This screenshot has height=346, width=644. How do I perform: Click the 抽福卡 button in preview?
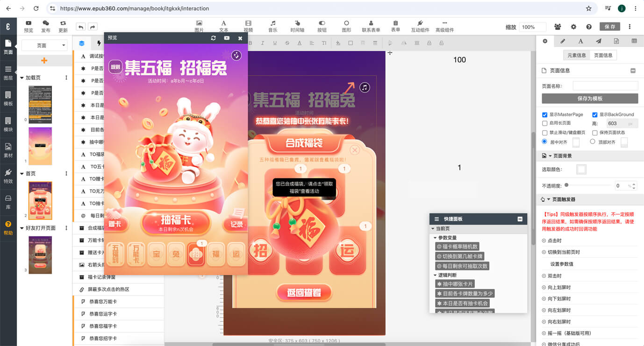(x=176, y=222)
